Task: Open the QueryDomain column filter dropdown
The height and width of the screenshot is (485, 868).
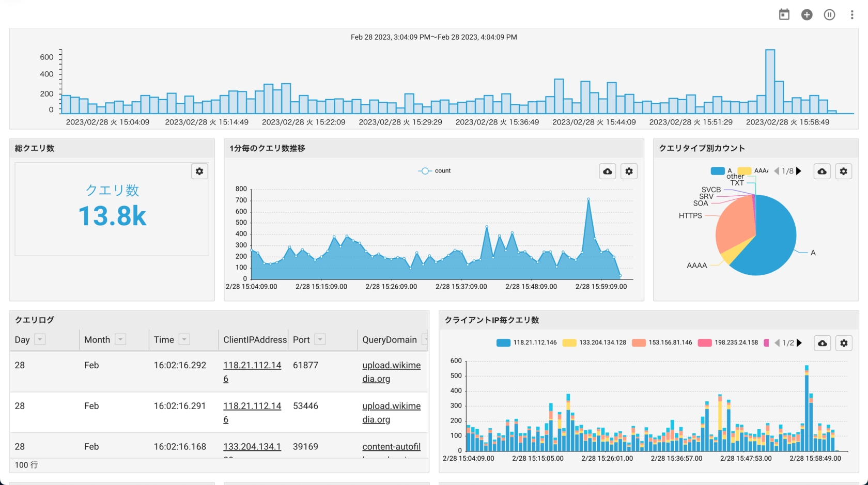Action: coord(425,339)
